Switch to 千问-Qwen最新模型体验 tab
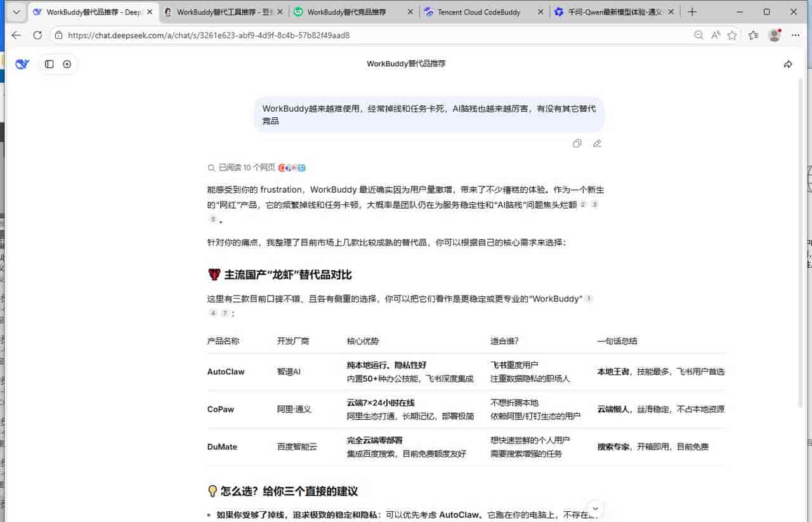 [x=615, y=12]
